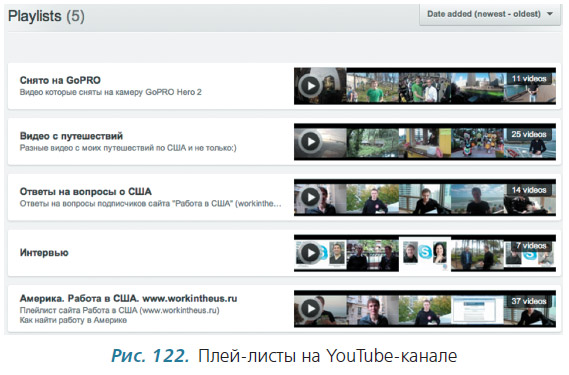569x375 pixels.
Task: Select Skype logo thumbnail in Интервью row
Action: [x=425, y=254]
